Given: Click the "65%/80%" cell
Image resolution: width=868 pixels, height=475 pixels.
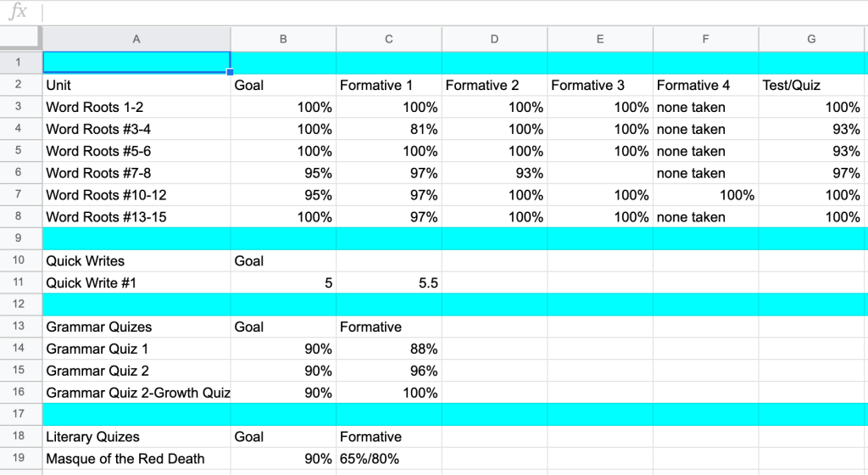Looking at the screenshot, I should pyautogui.click(x=388, y=459).
